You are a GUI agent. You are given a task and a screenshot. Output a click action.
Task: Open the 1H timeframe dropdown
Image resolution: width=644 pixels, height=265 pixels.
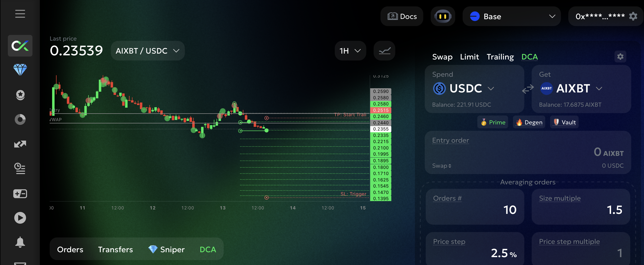click(350, 50)
